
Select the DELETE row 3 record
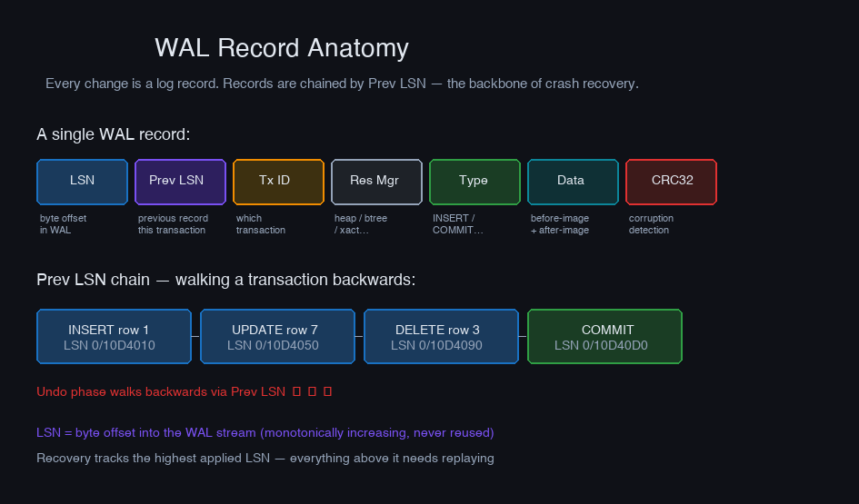tap(441, 337)
